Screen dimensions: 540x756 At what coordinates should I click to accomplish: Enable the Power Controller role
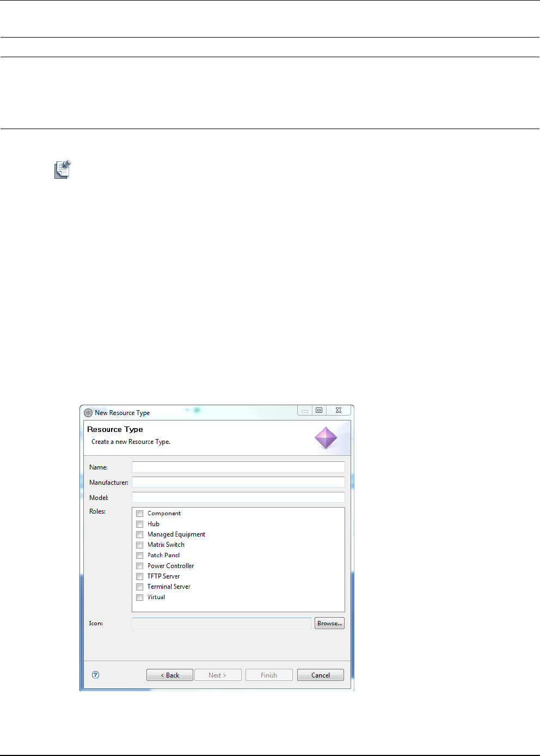(x=140, y=566)
